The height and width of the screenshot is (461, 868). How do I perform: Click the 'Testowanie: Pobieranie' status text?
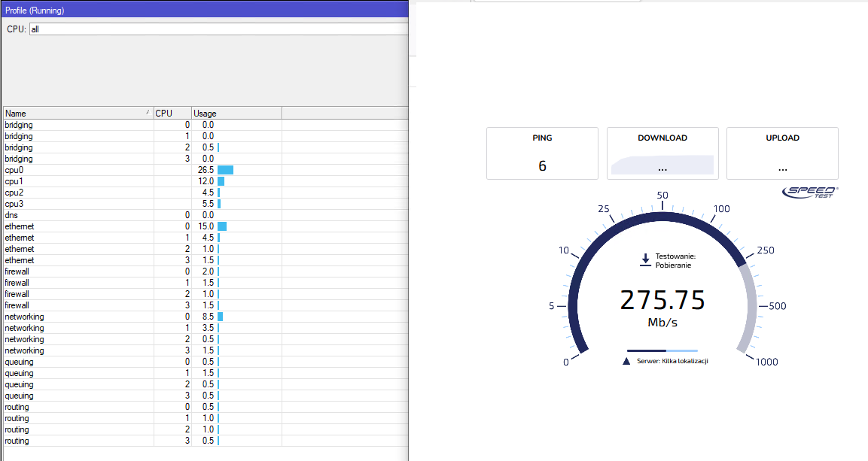pos(675,260)
